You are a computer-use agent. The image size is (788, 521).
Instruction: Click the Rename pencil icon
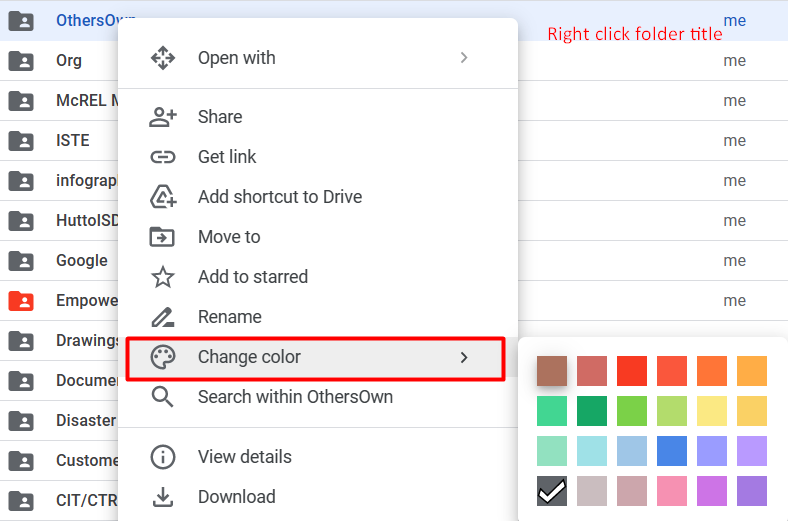163,317
